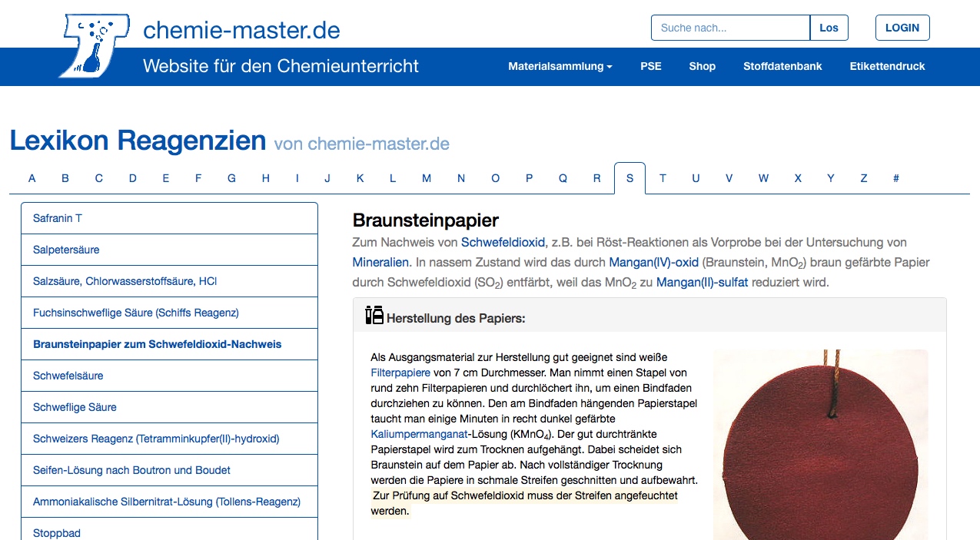This screenshot has width=980, height=540.
Task: Select the letter C tab
Action: click(99, 178)
